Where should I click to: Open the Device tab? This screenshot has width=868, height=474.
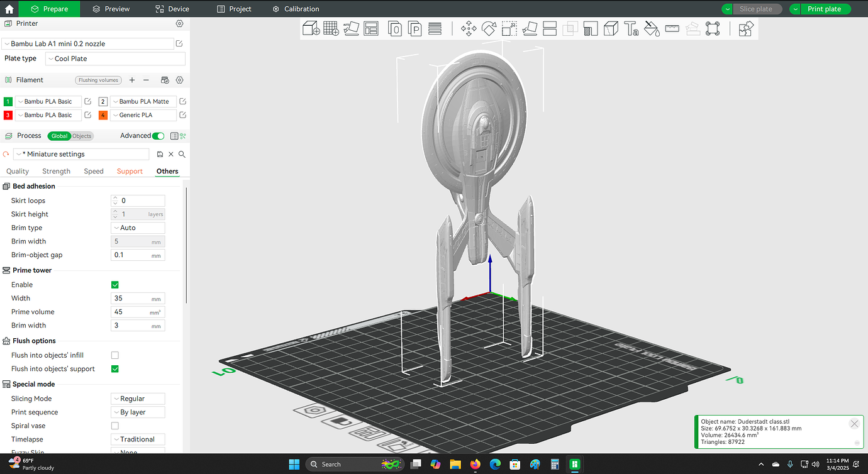[x=173, y=9]
